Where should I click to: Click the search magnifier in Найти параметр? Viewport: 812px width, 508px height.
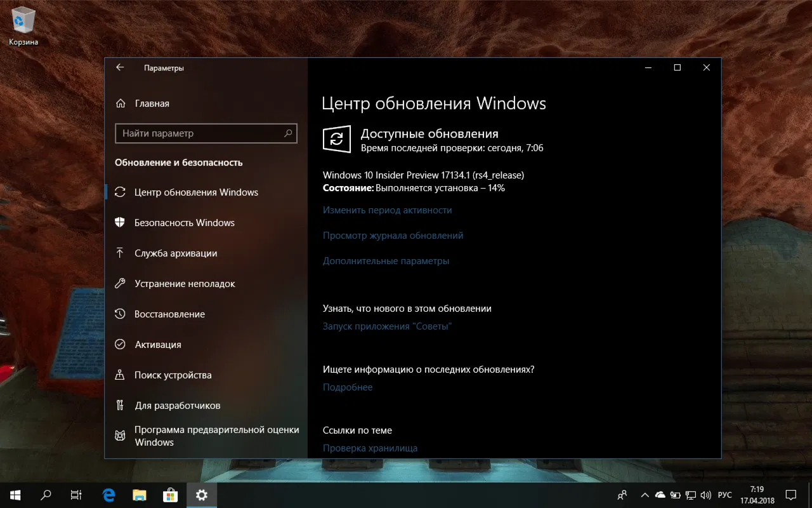click(288, 133)
